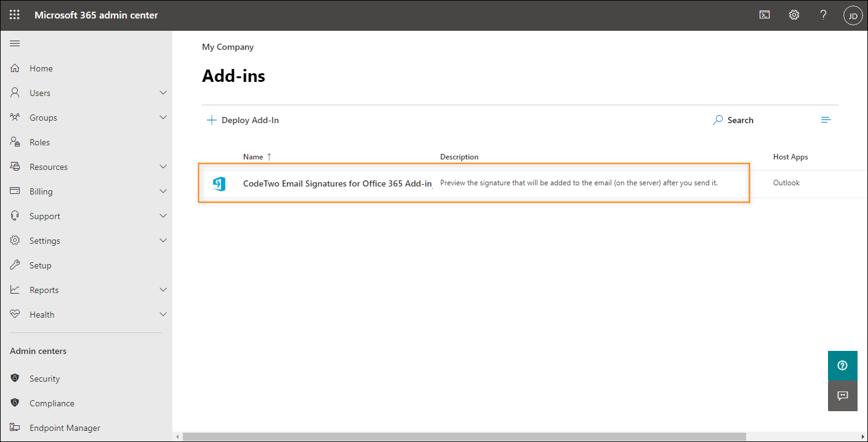Click the Help floating button at bottom right
The image size is (868, 442).
[842, 365]
